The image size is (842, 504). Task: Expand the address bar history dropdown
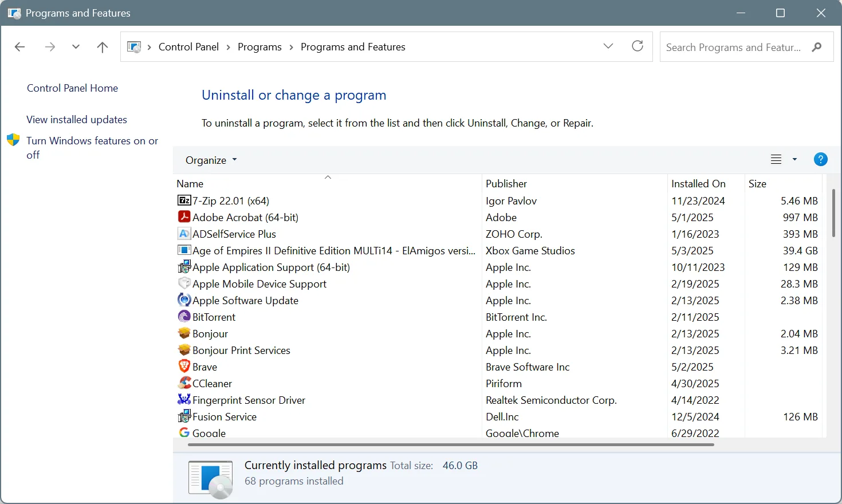pos(608,46)
